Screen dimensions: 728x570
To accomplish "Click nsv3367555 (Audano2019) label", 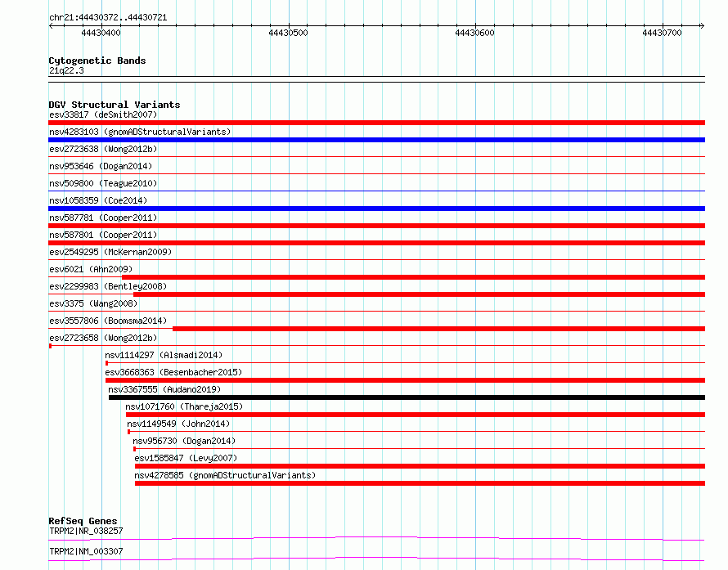I will pos(164,389).
